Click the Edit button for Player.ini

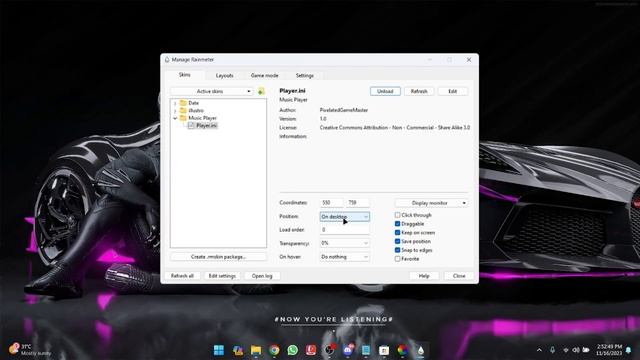coord(453,91)
